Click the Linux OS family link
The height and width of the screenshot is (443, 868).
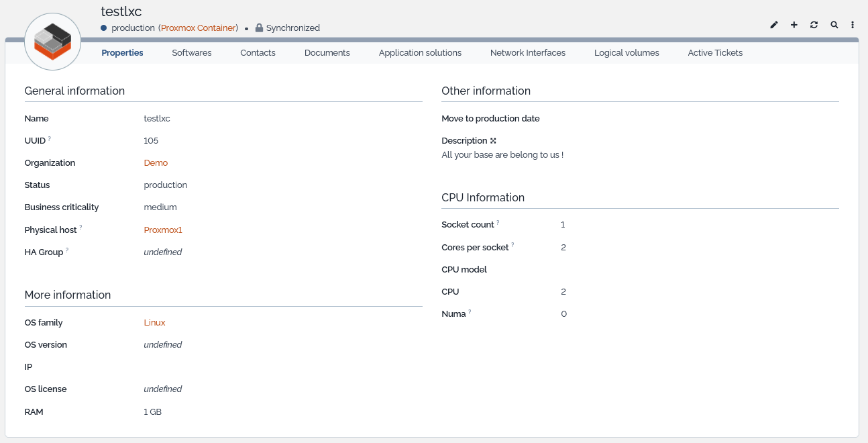click(x=154, y=323)
